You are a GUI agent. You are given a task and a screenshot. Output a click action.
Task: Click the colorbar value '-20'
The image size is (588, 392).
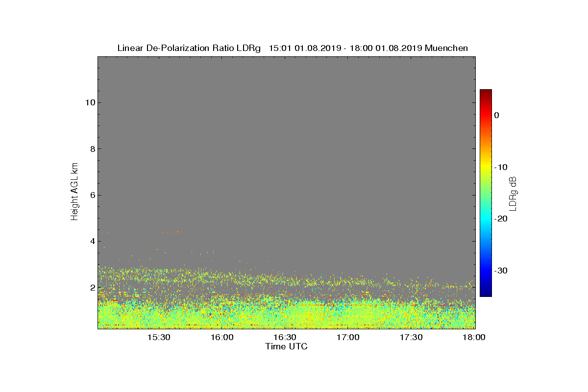coord(500,219)
